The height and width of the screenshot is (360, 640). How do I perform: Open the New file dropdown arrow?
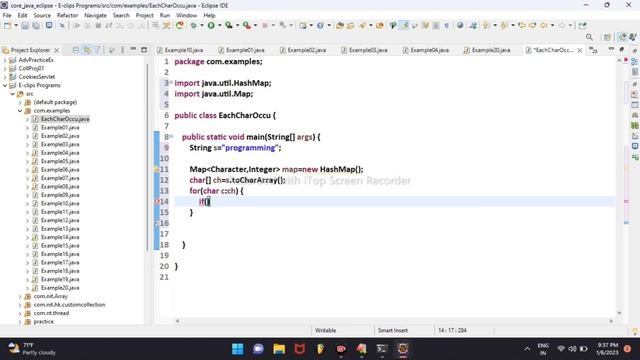coord(16,25)
